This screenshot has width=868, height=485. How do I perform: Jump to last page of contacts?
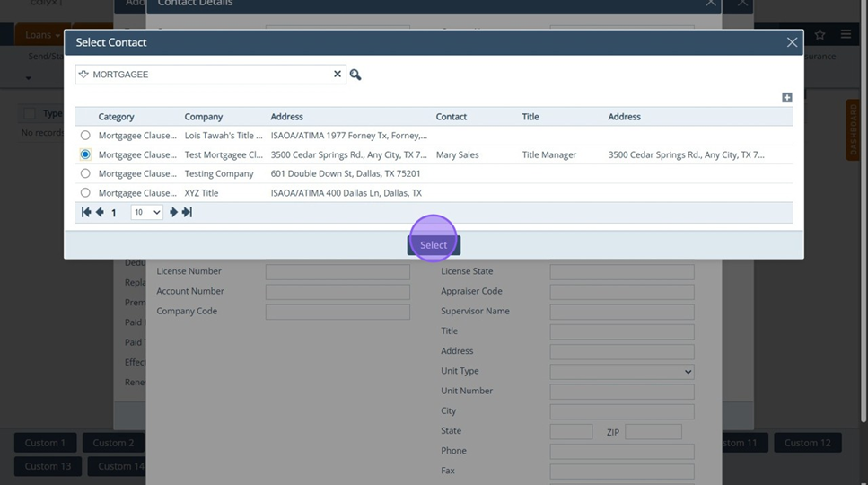pyautogui.click(x=187, y=213)
